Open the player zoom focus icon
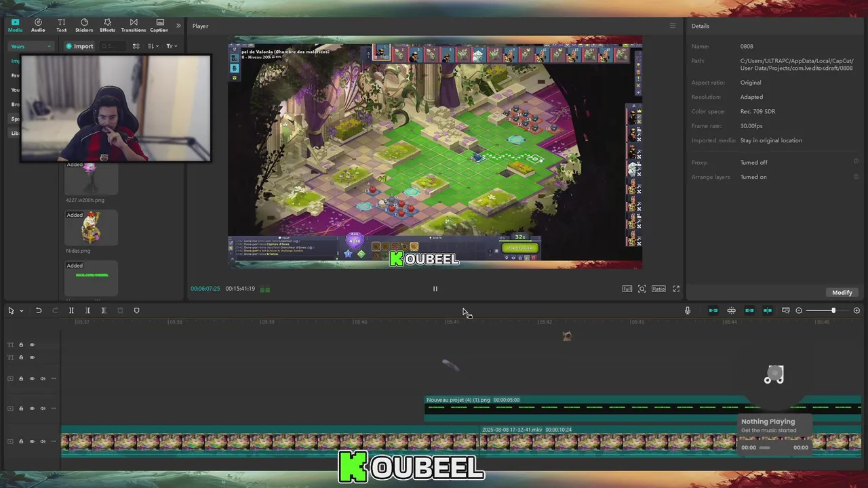The width and height of the screenshot is (868, 488). tap(642, 289)
